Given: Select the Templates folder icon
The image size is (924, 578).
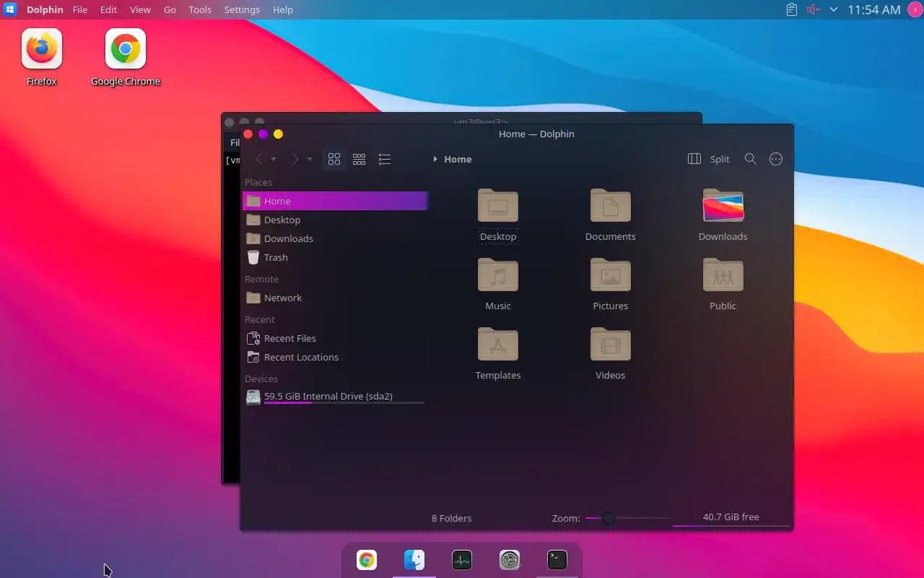Looking at the screenshot, I should pos(498,345).
